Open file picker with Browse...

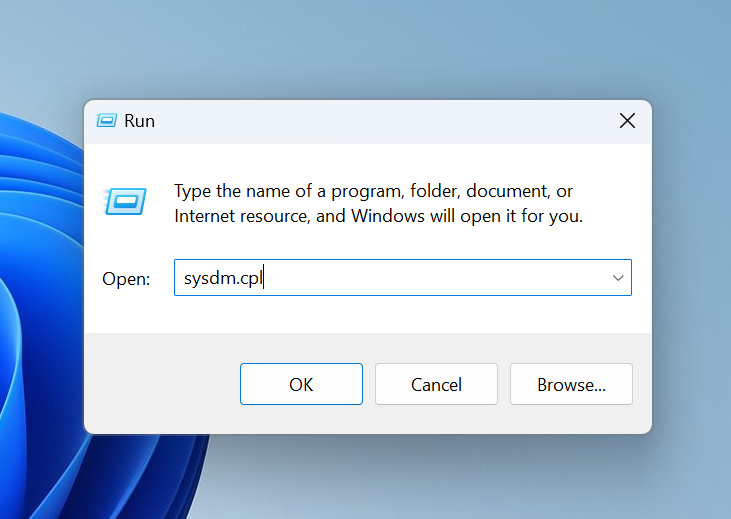(x=571, y=384)
